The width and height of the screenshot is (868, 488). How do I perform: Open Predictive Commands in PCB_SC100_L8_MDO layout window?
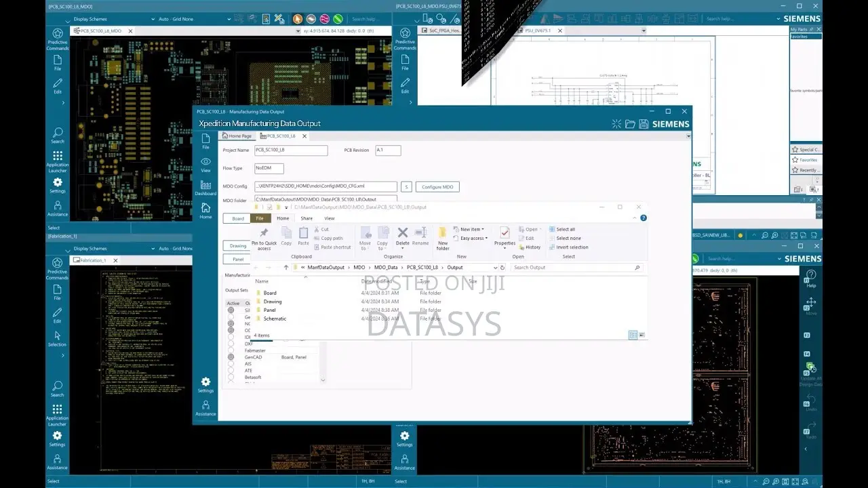point(57,39)
